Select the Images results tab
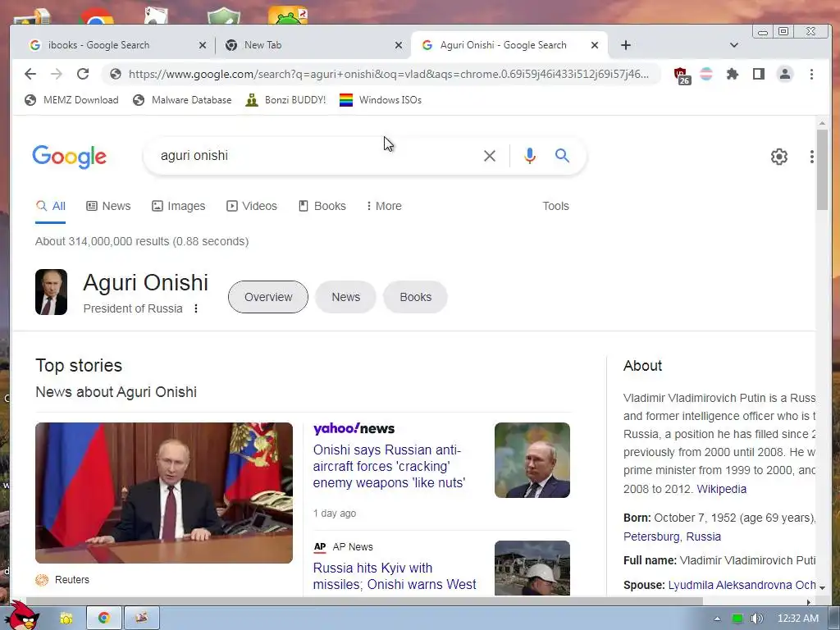This screenshot has height=630, width=840. 178,206
